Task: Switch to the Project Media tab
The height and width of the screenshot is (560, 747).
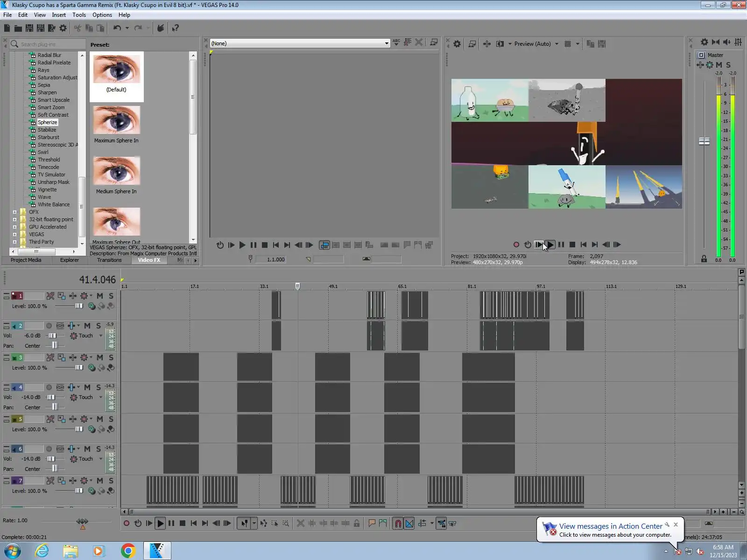Action: (26, 260)
